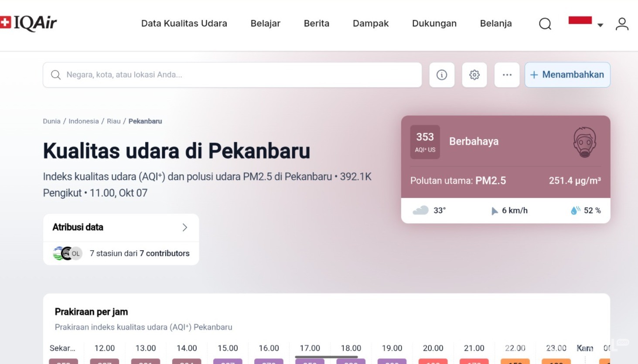Focus the Negara, kota, atau lokasi search field
This screenshot has height=364, width=638.
[232, 75]
